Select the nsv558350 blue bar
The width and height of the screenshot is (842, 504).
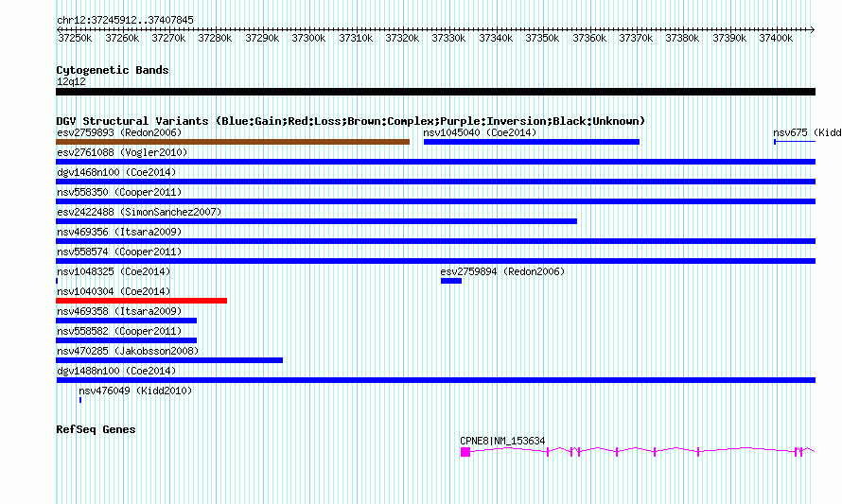point(435,201)
